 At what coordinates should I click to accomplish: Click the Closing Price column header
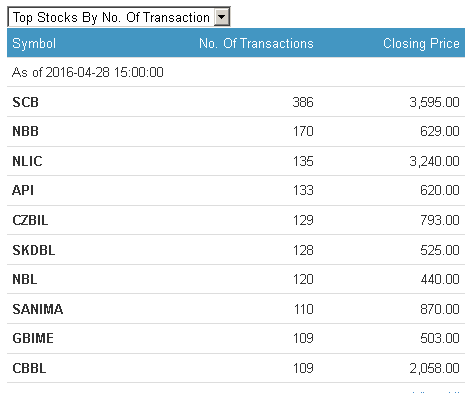pyautogui.click(x=421, y=43)
